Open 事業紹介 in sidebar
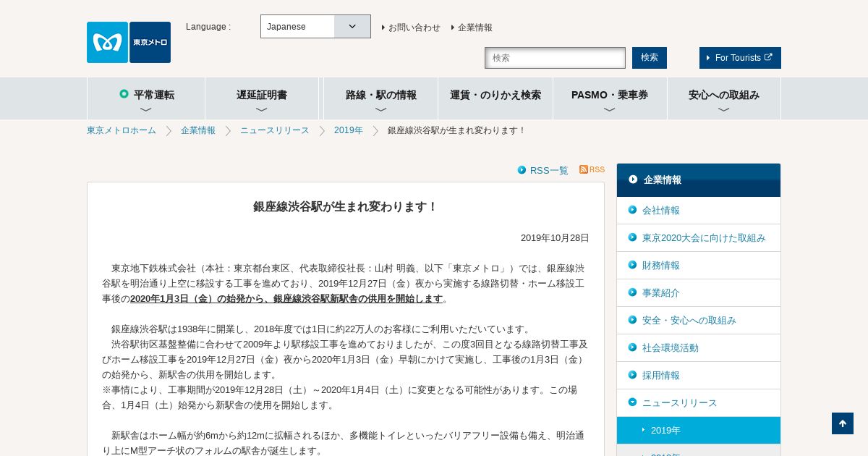Viewport: 868px width, 456px height. [699, 292]
